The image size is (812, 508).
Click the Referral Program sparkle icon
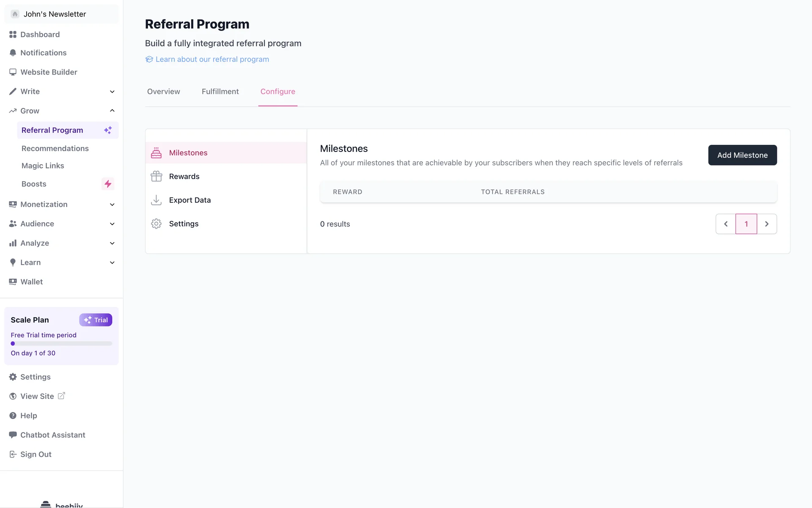point(108,130)
